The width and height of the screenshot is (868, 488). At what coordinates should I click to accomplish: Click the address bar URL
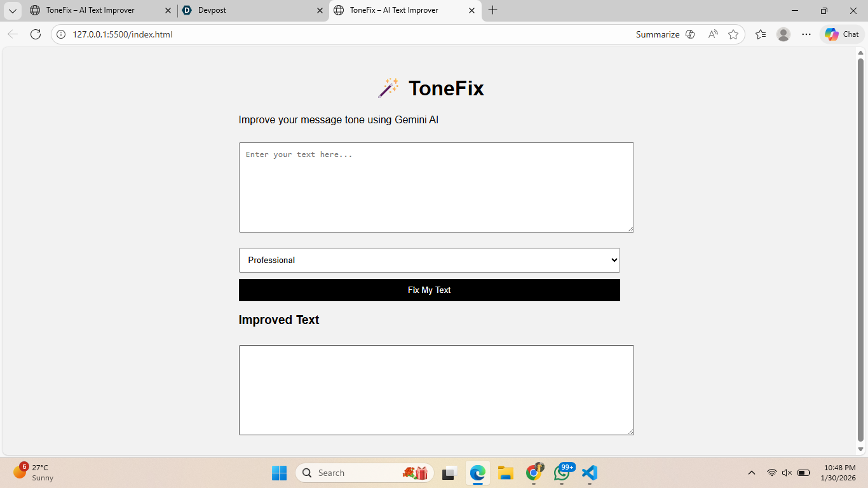[123, 34]
